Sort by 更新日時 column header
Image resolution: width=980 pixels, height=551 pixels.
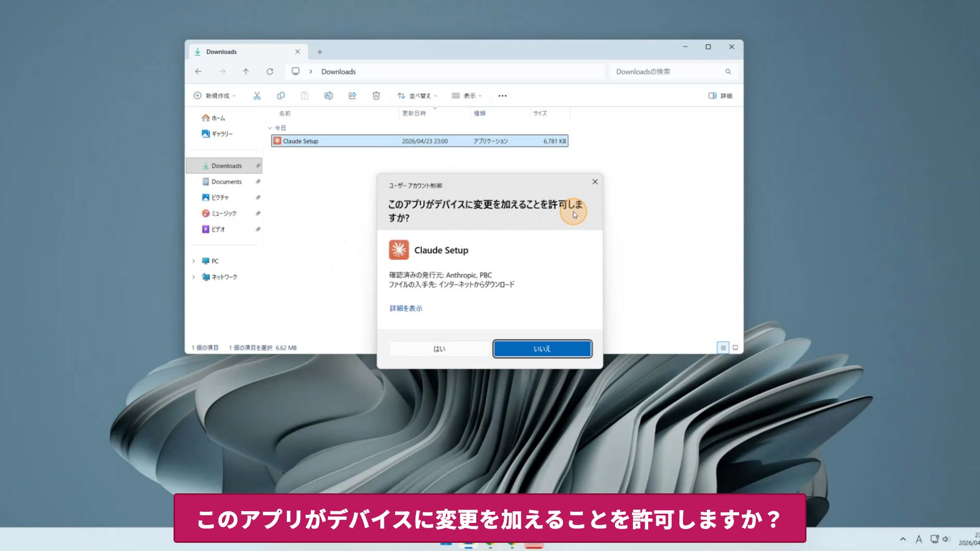coord(414,113)
